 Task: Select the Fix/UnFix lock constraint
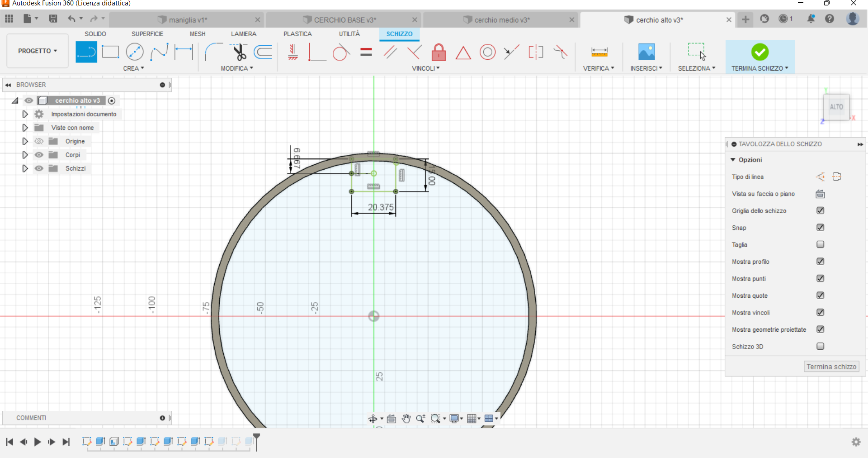439,52
